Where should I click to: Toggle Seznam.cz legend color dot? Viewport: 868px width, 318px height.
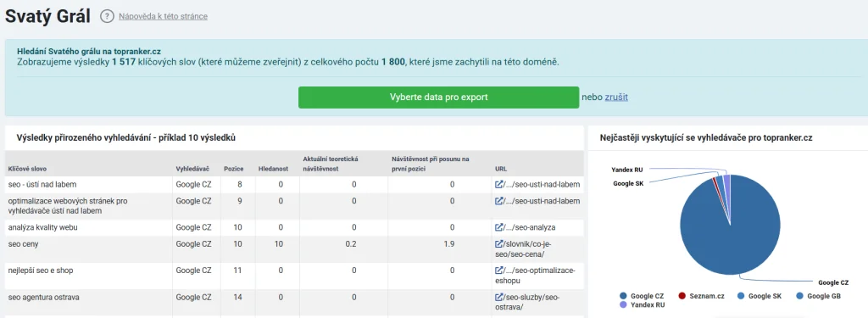tap(682, 297)
